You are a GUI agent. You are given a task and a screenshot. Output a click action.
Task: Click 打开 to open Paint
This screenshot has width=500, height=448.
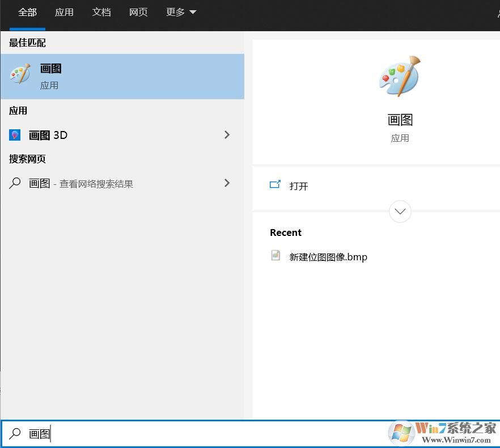(299, 185)
